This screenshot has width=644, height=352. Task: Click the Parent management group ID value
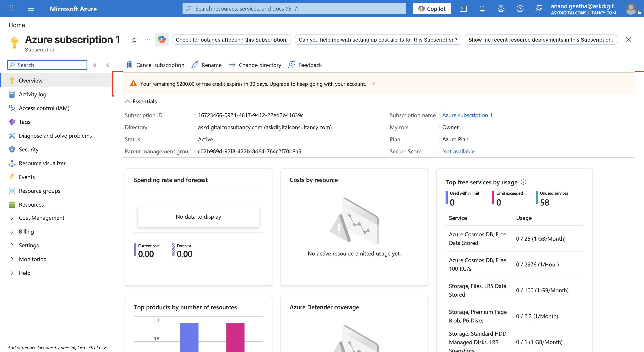[x=249, y=151]
